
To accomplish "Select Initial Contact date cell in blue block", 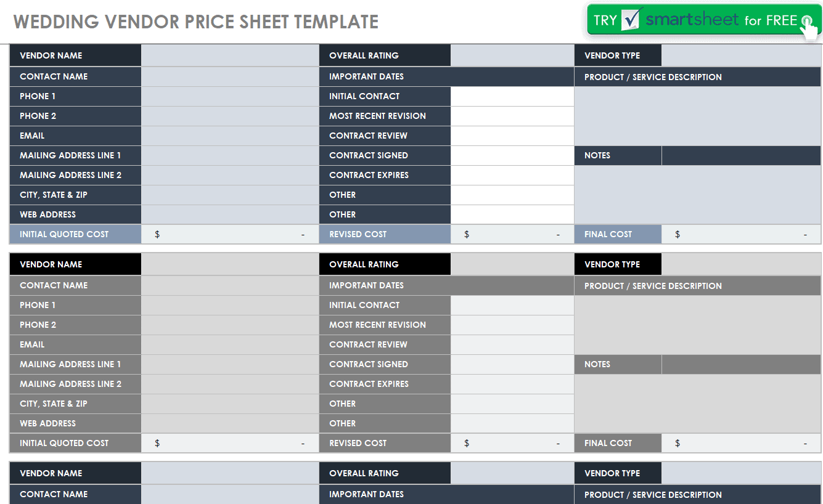I will 512,96.
